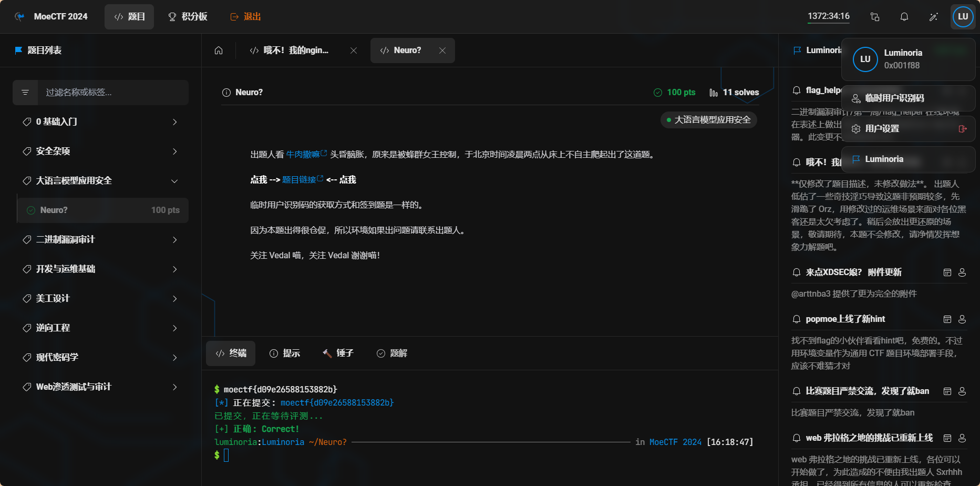
Task: Click the translate icon in top bar
Action: click(874, 17)
